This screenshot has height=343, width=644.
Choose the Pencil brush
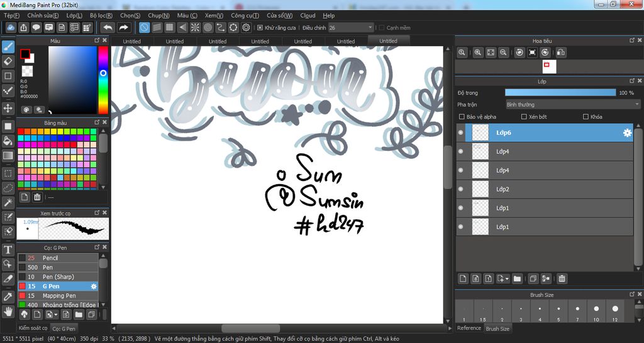pyautogui.click(x=58, y=258)
